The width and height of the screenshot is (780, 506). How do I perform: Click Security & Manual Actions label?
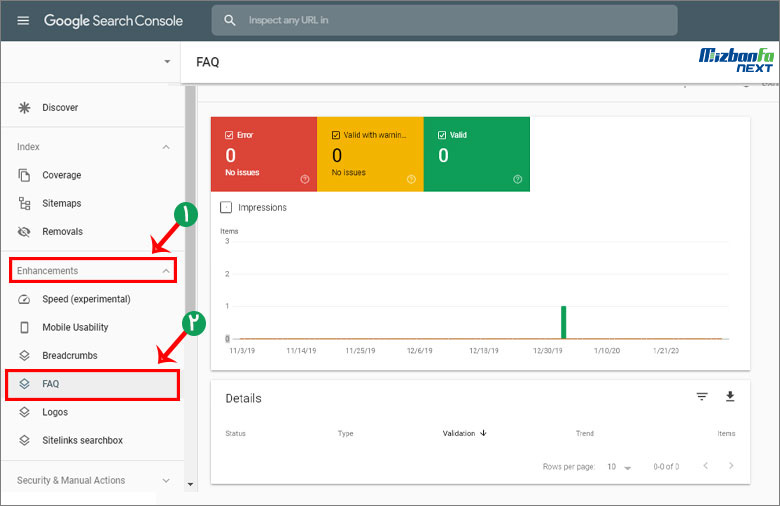click(71, 480)
